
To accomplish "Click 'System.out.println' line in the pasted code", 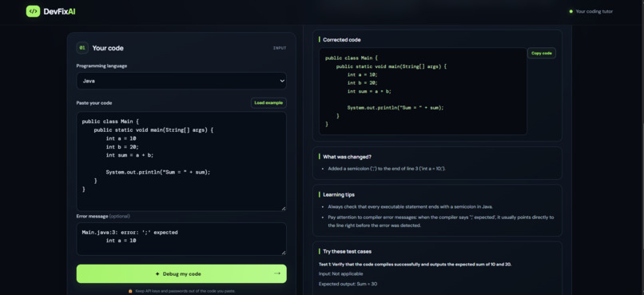I will (x=158, y=172).
